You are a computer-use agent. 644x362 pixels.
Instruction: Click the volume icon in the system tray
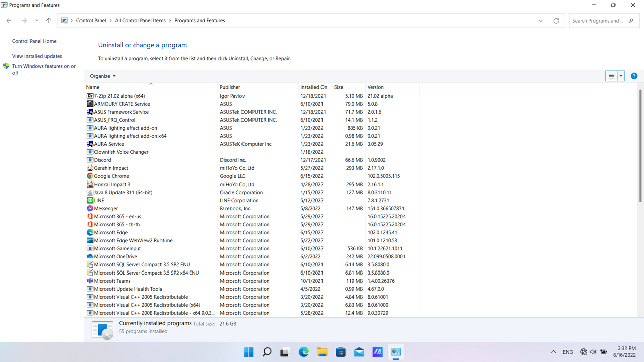[593, 352]
